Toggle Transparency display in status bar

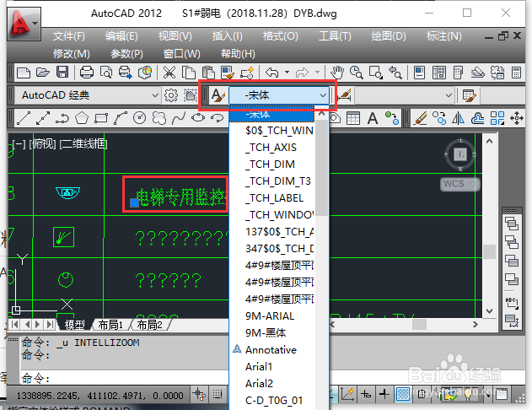click(403, 394)
